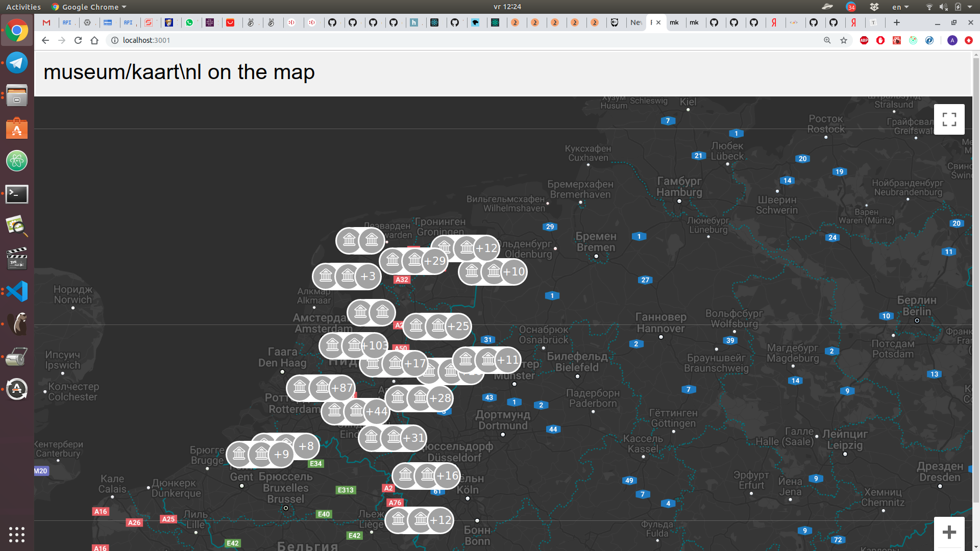This screenshot has width=980, height=551.
Task: Expand system status menu arrow
Action: point(970,7)
